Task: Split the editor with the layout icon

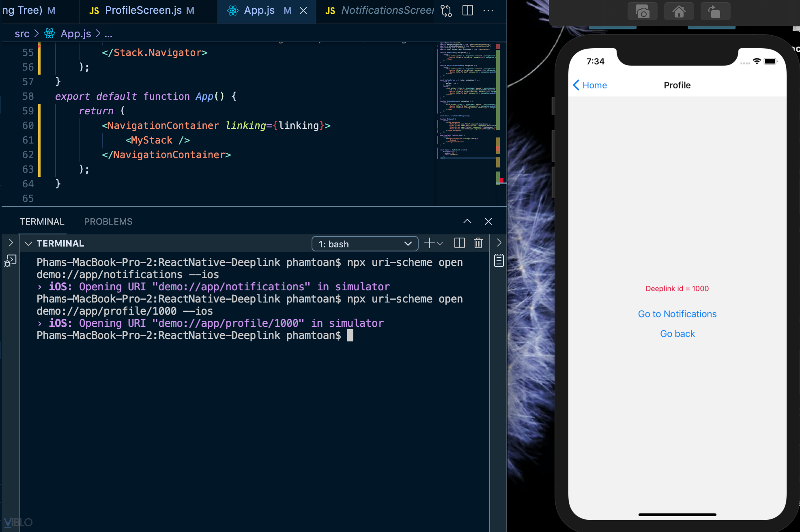Action: [468, 11]
